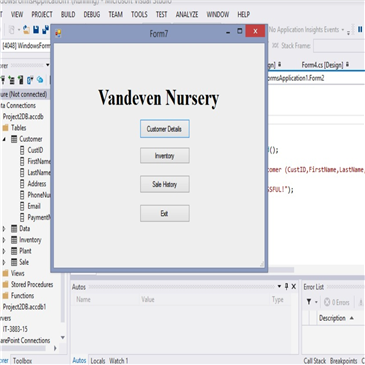Click the Customer table icon in tree
Screen dimensions: 365x365
[x=14, y=139]
